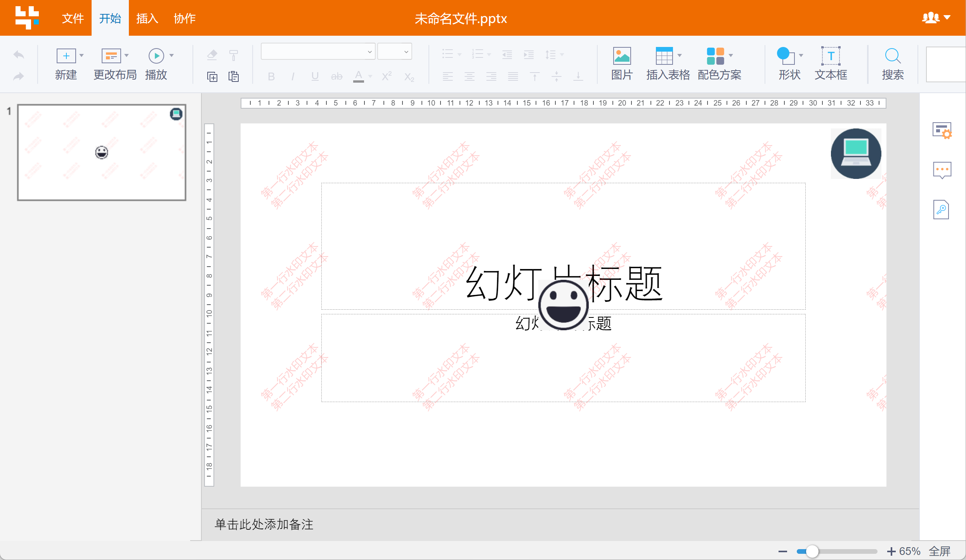Expand the bullet list dropdown

click(x=460, y=55)
